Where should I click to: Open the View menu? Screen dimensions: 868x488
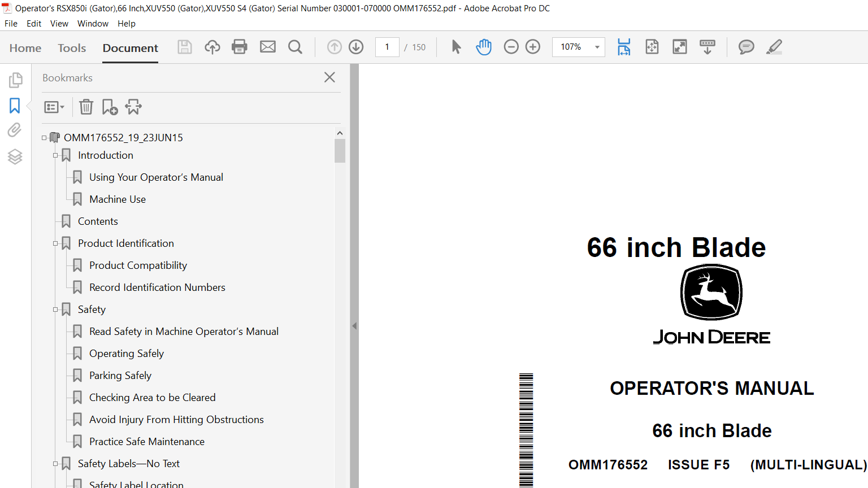pyautogui.click(x=59, y=24)
